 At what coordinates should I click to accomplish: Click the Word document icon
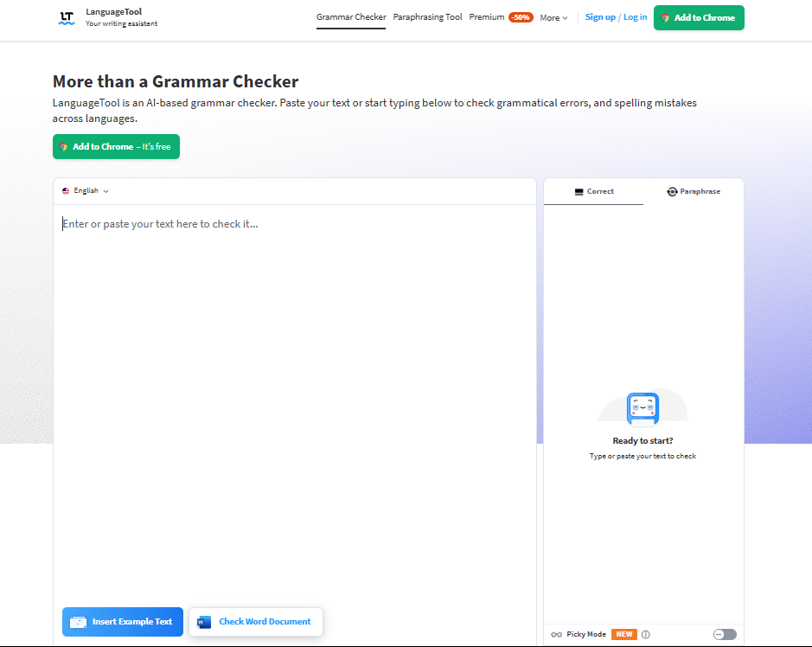tap(204, 622)
